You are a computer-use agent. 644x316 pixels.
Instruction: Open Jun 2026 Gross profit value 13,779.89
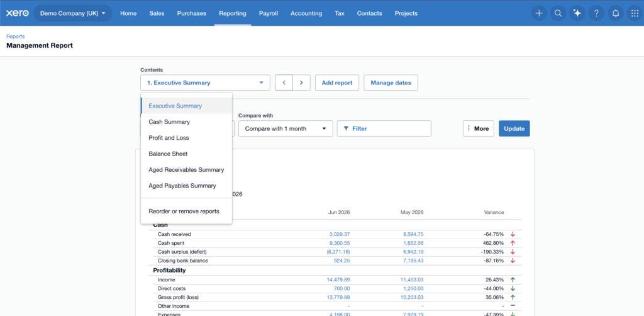pos(338,297)
